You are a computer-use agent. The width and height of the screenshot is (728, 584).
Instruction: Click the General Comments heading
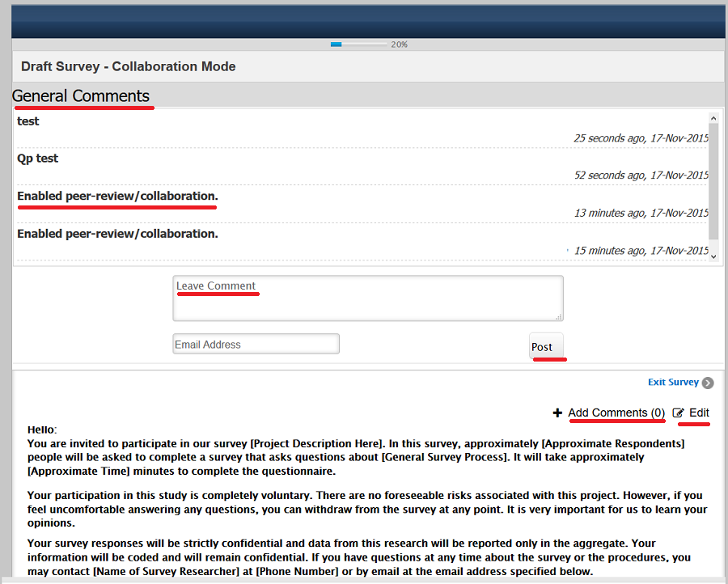coord(81,95)
